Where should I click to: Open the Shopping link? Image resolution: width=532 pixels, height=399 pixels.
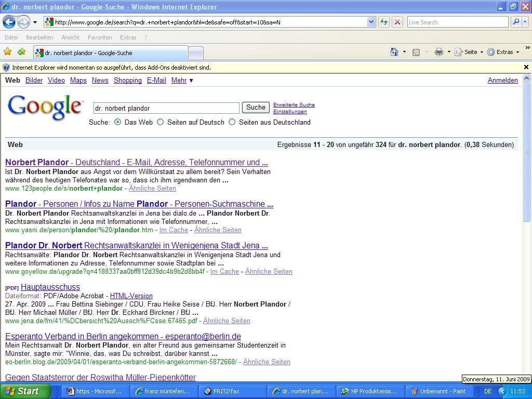point(128,81)
